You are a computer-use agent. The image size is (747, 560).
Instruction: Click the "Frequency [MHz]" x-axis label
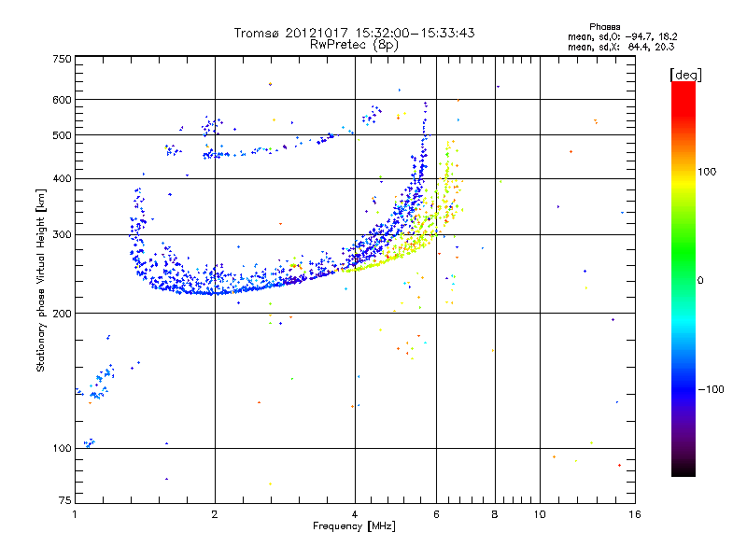click(354, 526)
